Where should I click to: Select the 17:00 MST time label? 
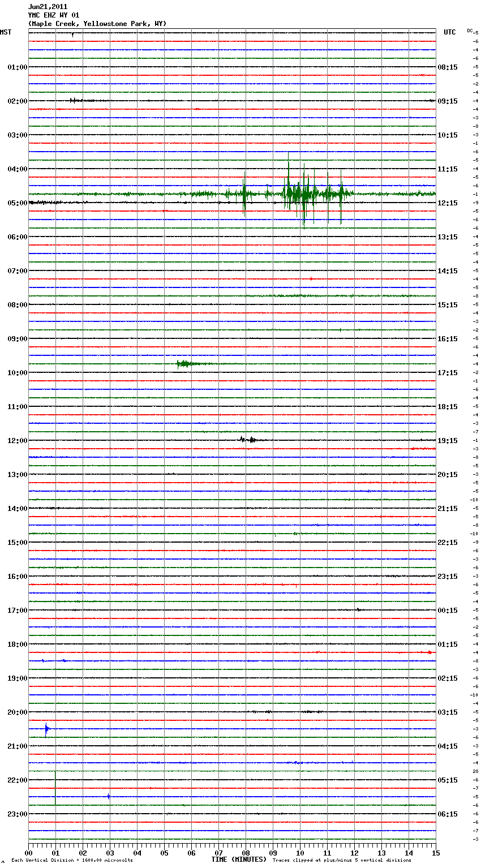pos(18,611)
